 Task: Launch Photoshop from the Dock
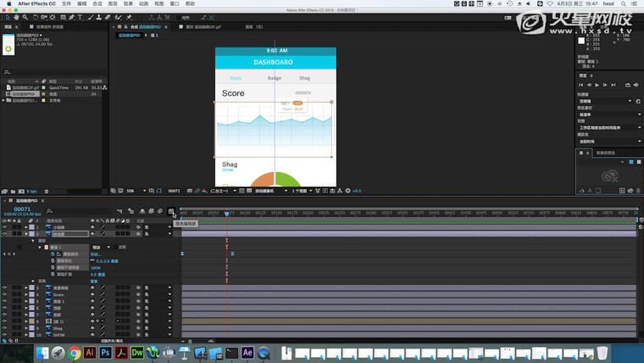(104, 352)
